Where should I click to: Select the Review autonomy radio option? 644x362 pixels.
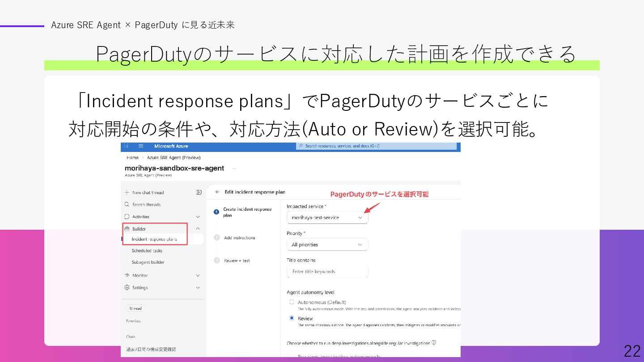292,318
